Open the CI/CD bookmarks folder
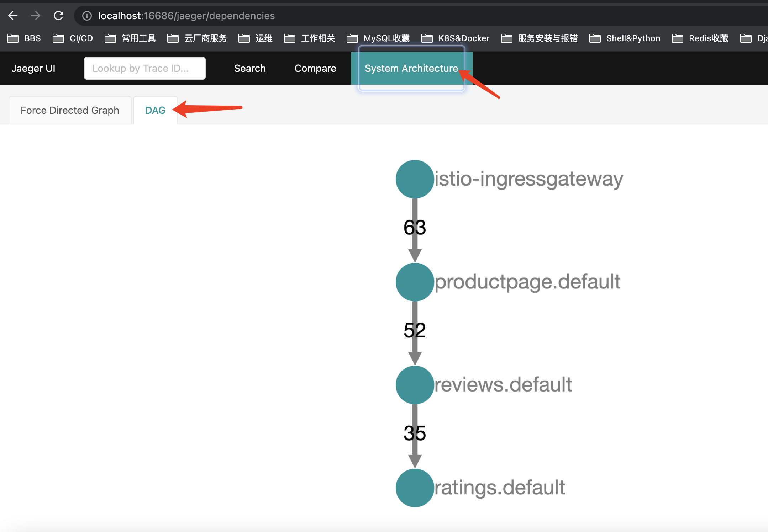The image size is (768, 532). tap(73, 38)
